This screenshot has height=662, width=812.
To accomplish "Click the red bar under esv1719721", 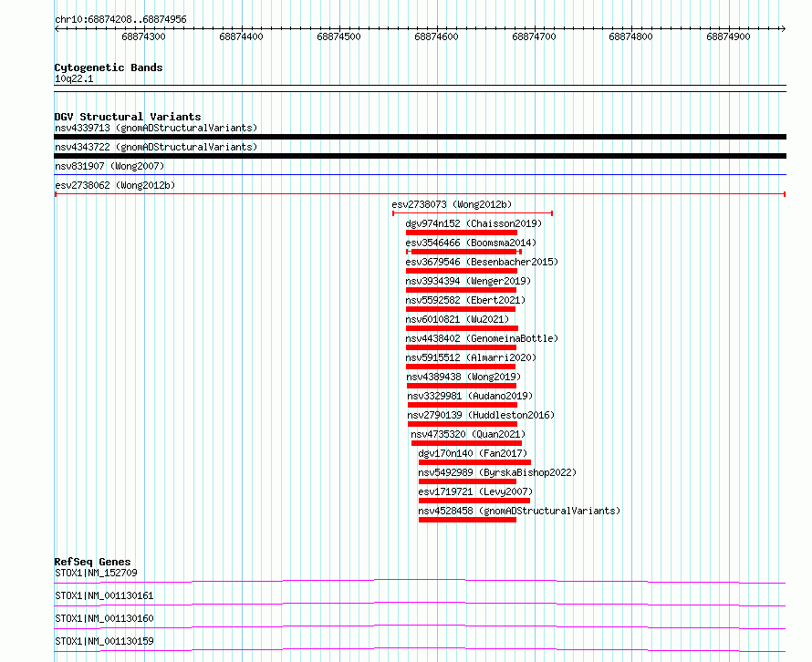I will 474,501.
